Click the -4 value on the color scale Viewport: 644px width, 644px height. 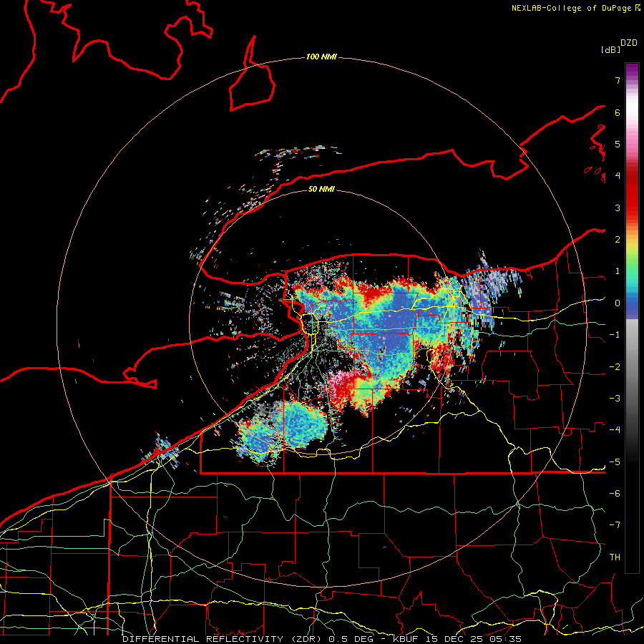coord(615,430)
